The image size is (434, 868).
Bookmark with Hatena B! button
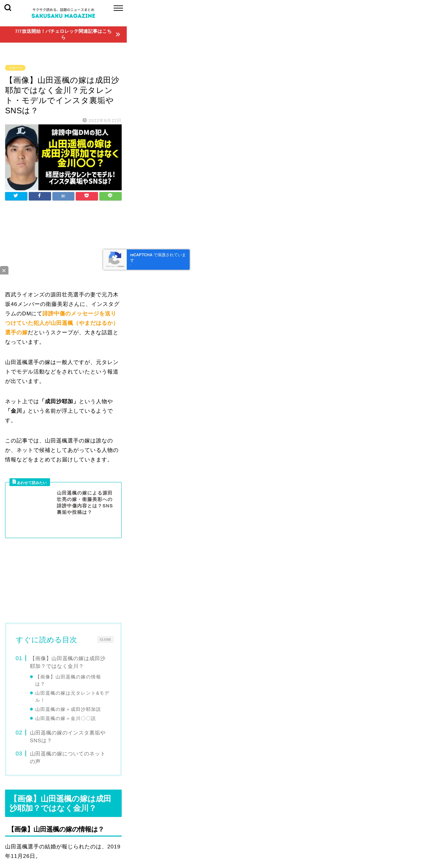(63, 196)
